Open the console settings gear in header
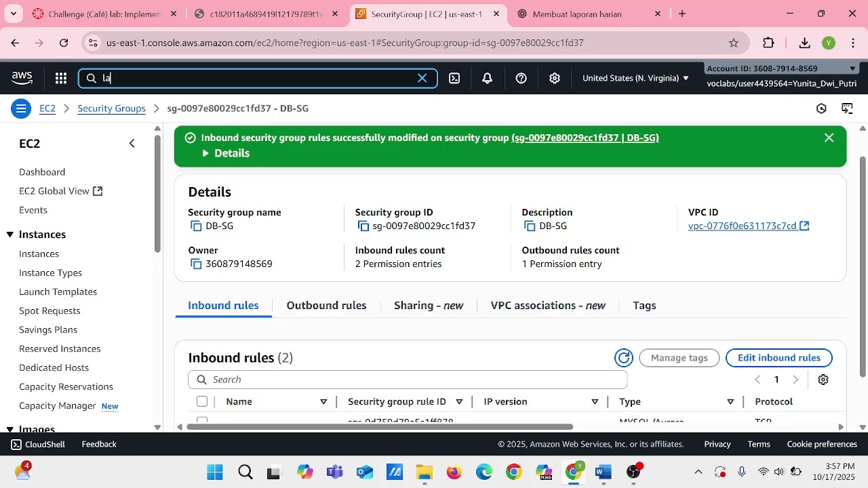 (555, 78)
